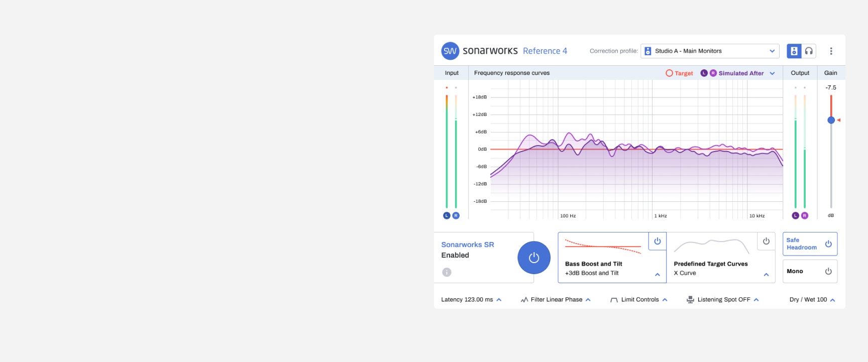Image resolution: width=868 pixels, height=362 pixels.
Task: Click the Filter Linear Phase waveform icon
Action: tap(524, 300)
